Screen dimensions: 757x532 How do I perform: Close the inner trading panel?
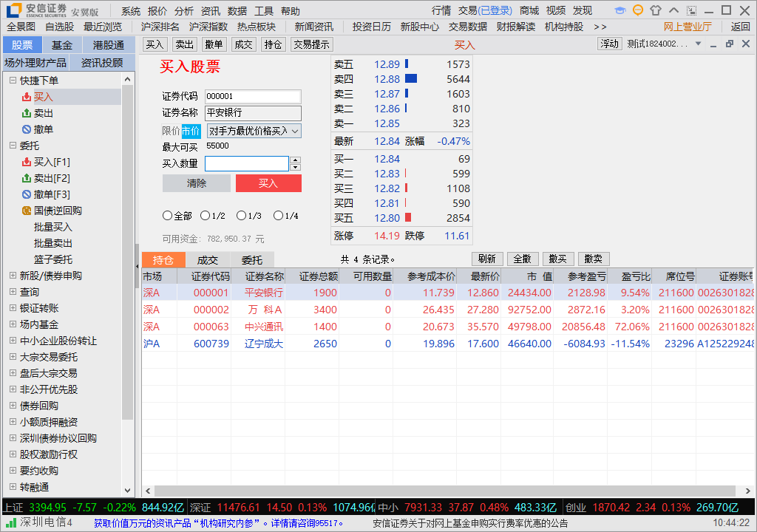tap(745, 44)
